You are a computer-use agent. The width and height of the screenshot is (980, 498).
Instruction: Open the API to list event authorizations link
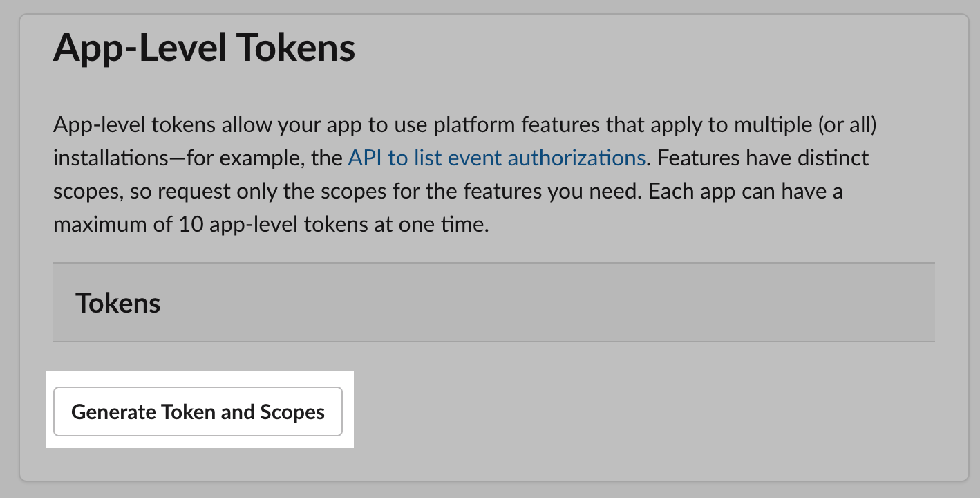(496, 158)
